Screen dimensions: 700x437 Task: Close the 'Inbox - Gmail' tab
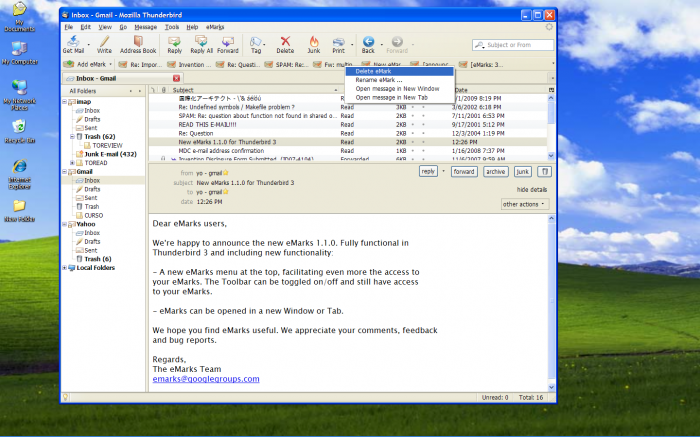(x=176, y=78)
